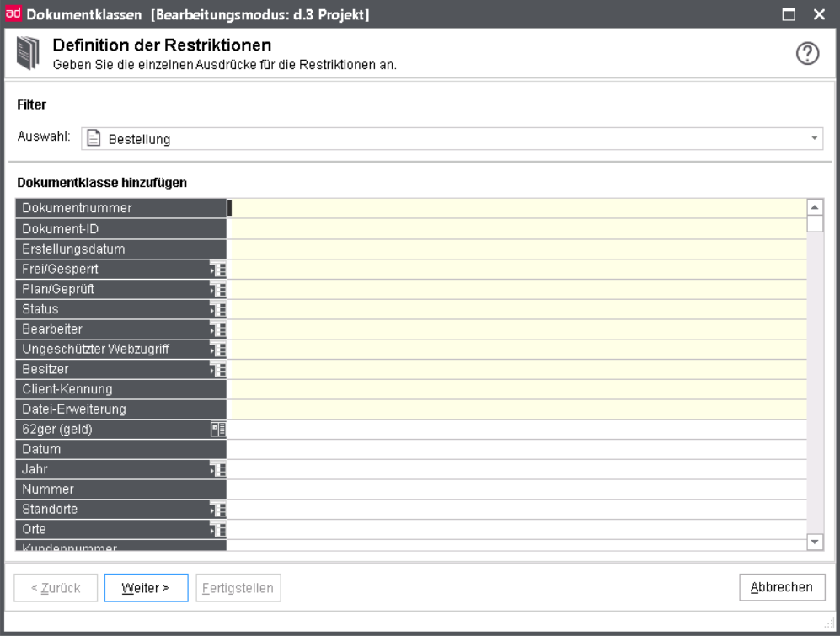Open value list icon for Orte
The image size is (840, 636).
tap(218, 529)
